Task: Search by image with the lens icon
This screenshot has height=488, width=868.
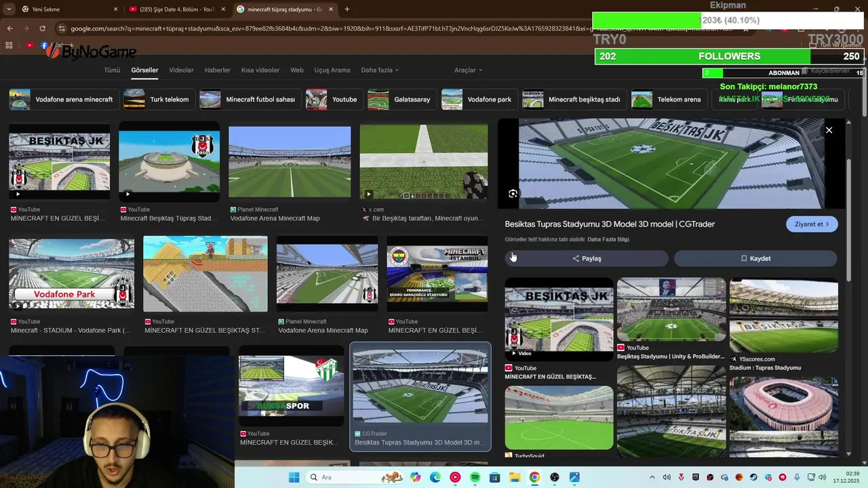Action: (x=513, y=194)
